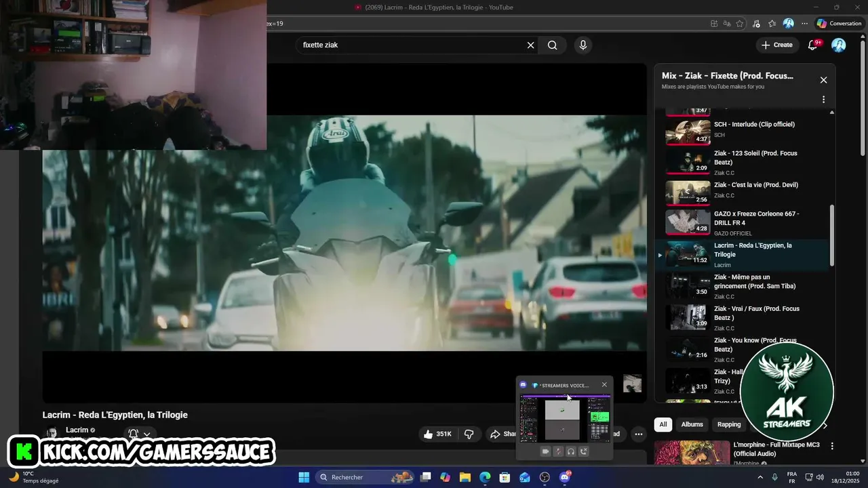
Task: Click the YouTube search input field
Action: pos(414,45)
